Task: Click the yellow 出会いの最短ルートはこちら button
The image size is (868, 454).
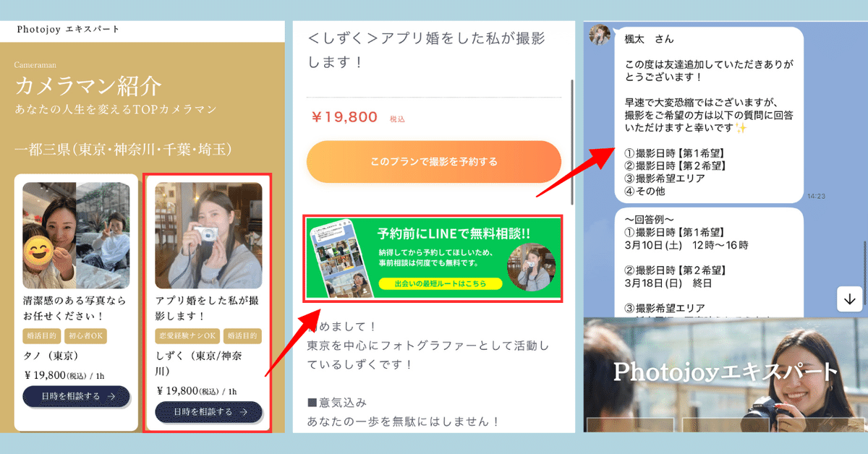Action: (440, 284)
